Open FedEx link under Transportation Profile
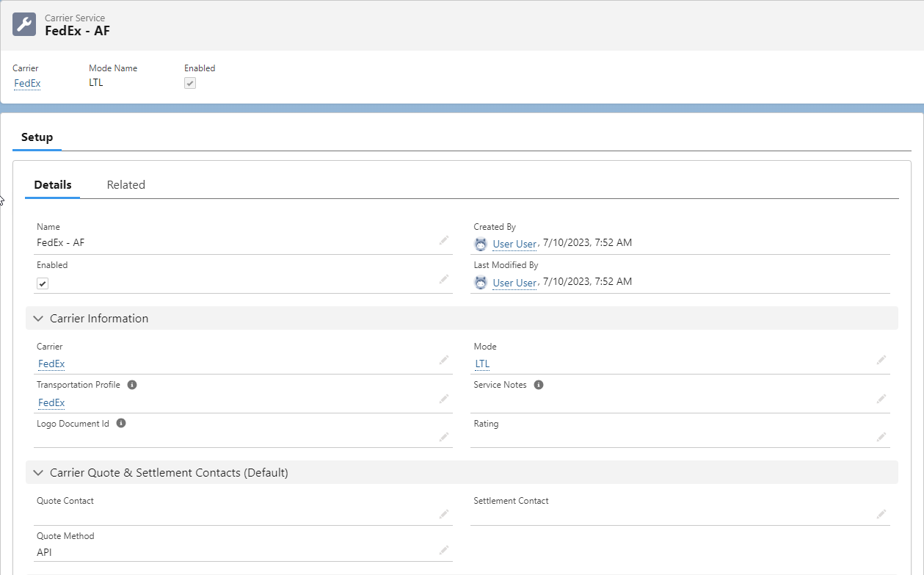Viewport: 924px width, 575px height. [51, 402]
